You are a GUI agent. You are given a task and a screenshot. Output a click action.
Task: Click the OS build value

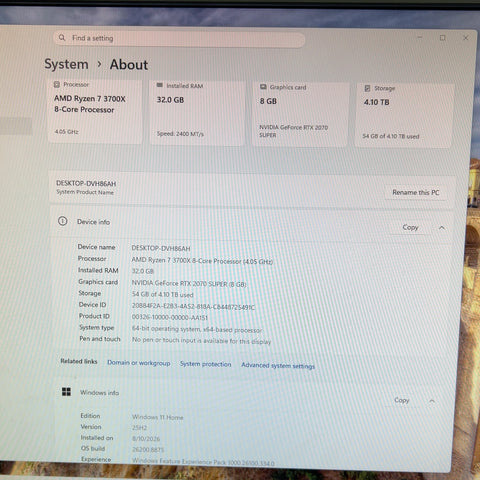click(x=148, y=450)
